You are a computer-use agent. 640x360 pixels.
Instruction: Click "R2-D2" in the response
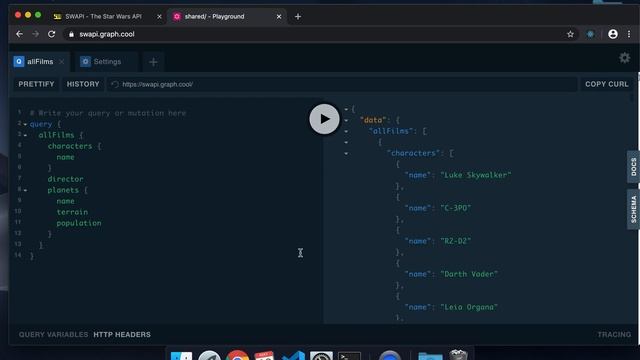[456, 241]
